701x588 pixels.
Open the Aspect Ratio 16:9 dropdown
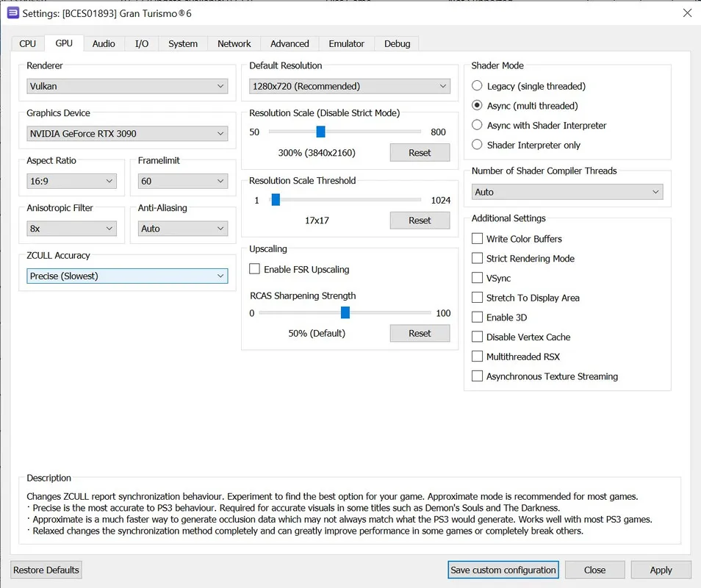(x=71, y=181)
